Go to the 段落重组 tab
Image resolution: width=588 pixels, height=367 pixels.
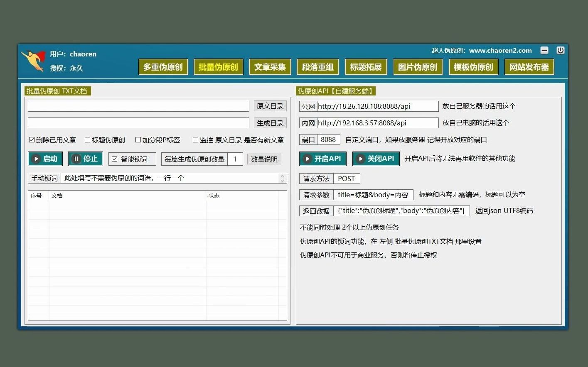tap(318, 67)
